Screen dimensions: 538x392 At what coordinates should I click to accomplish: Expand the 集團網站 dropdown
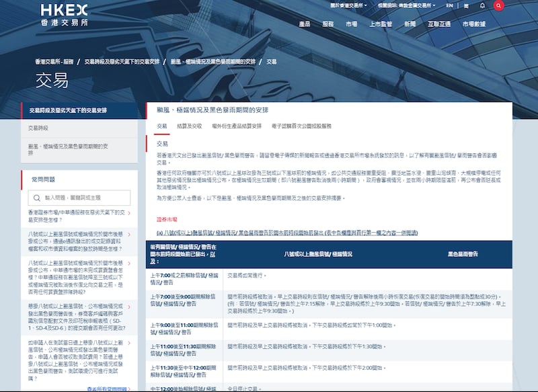406,5
